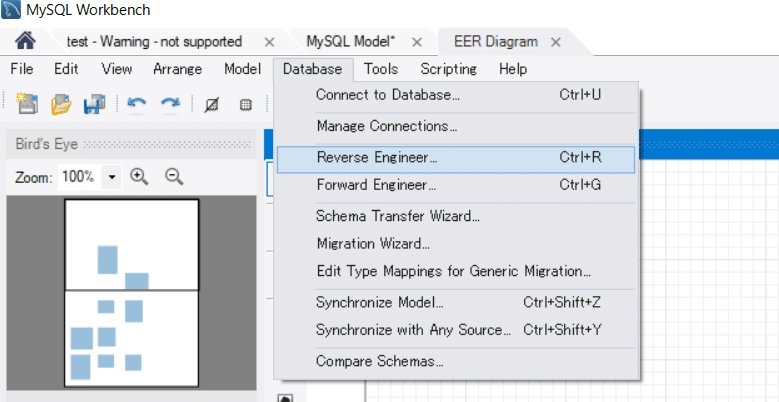Close the EER Diagram tab
Screen dimensions: 779x402
click(x=555, y=42)
